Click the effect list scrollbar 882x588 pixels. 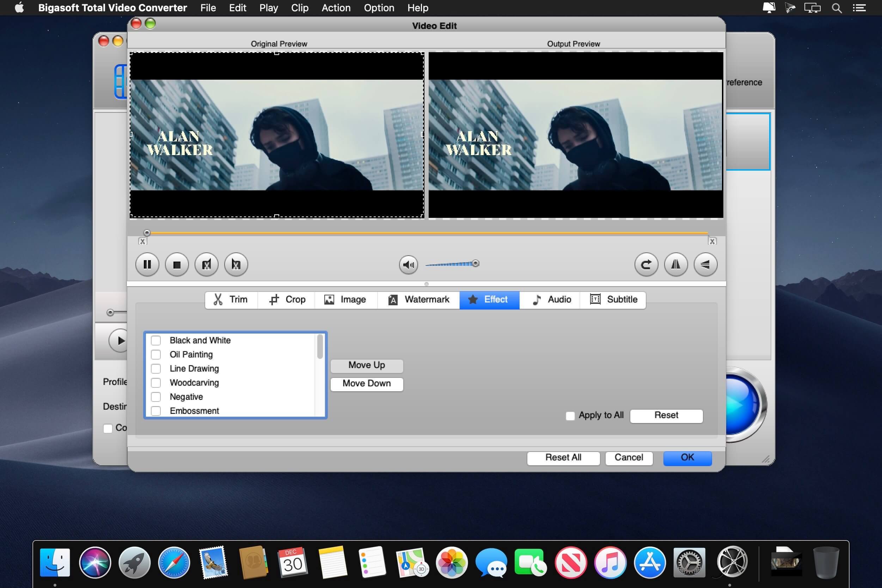(320, 347)
